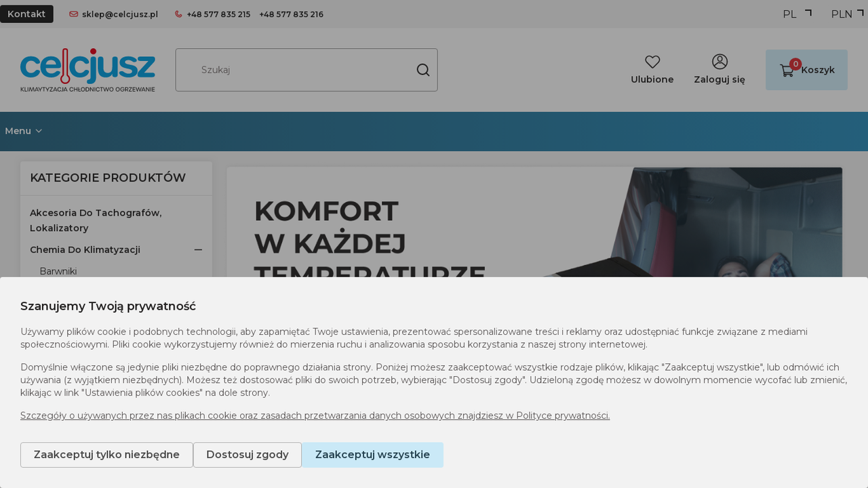Image resolution: width=868 pixels, height=488 pixels.
Task: Open favorites via the heart icon
Action: point(652,62)
